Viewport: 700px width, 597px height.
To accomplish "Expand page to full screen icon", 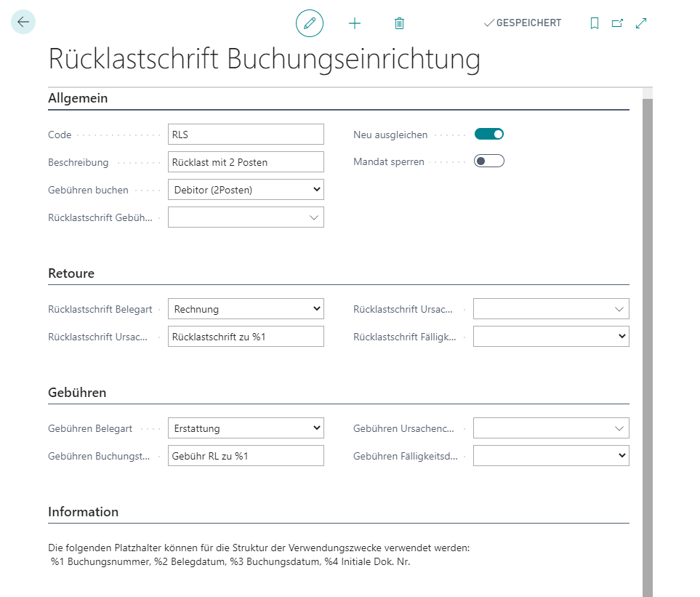I will (x=641, y=23).
